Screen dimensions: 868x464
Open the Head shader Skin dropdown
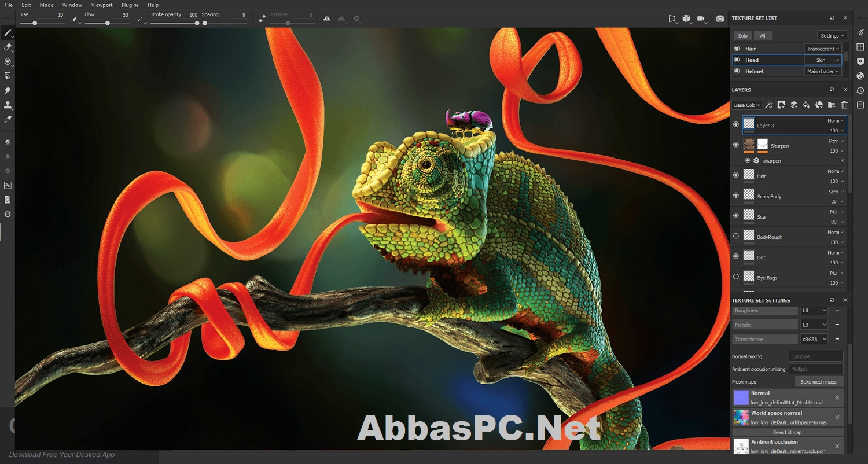(x=823, y=60)
